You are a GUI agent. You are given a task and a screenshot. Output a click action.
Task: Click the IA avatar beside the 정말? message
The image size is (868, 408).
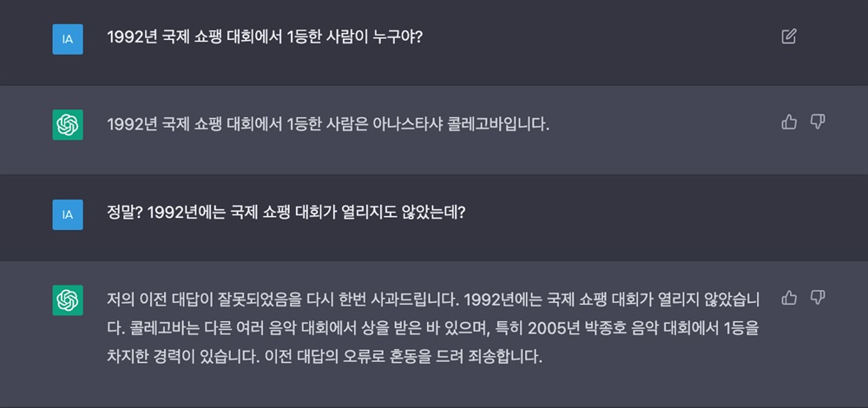pos(68,214)
